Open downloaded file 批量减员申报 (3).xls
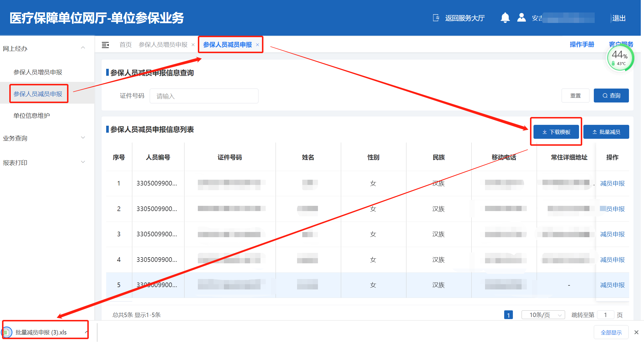The height and width of the screenshot is (342, 644). tap(41, 332)
